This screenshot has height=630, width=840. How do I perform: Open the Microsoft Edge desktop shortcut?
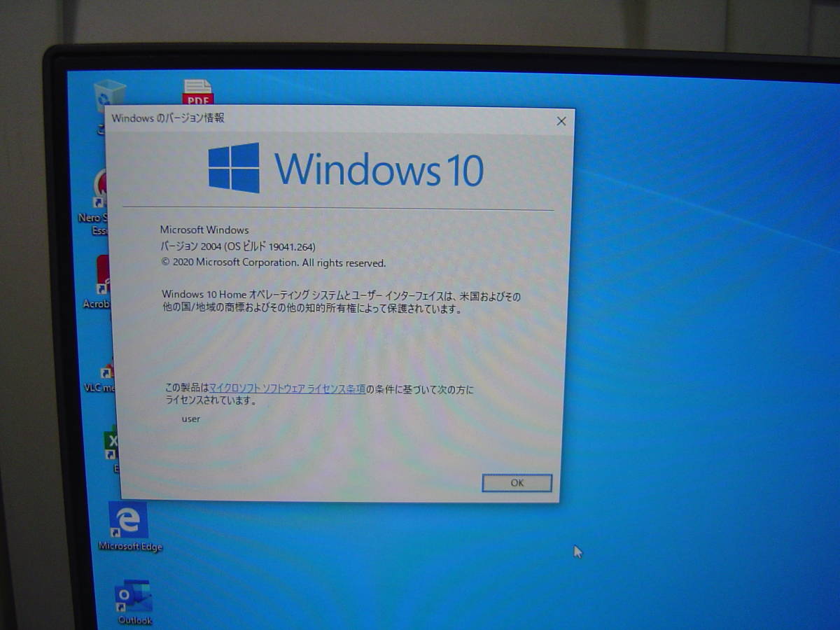pos(129,527)
